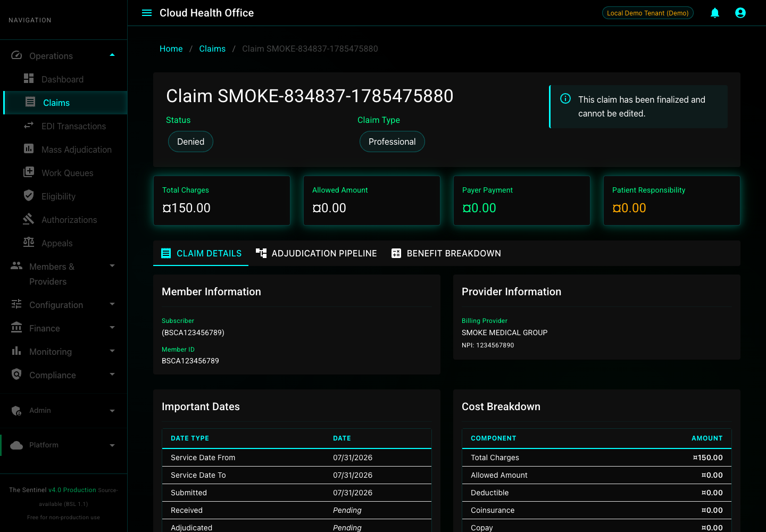Screen dimensions: 766x532
Task: Click the breadcrumb Claim SMOKE-834837-1785475880 text
Action: (310, 48)
